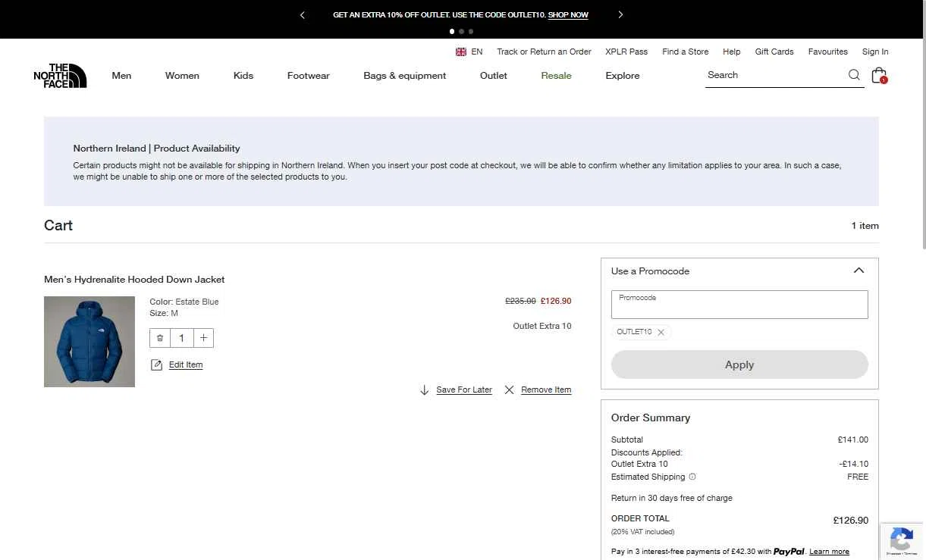
Task: Show previous promo banner message
Action: pyautogui.click(x=303, y=15)
